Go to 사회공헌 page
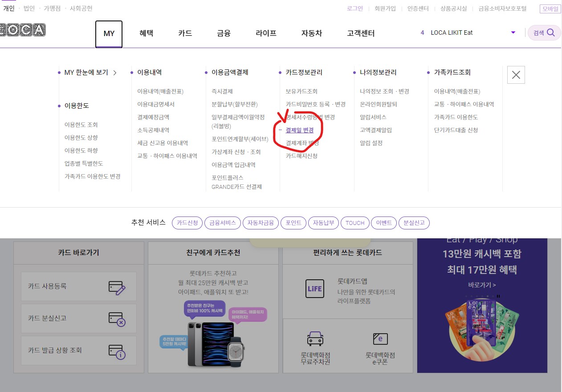The height and width of the screenshot is (392, 562). pos(81,8)
